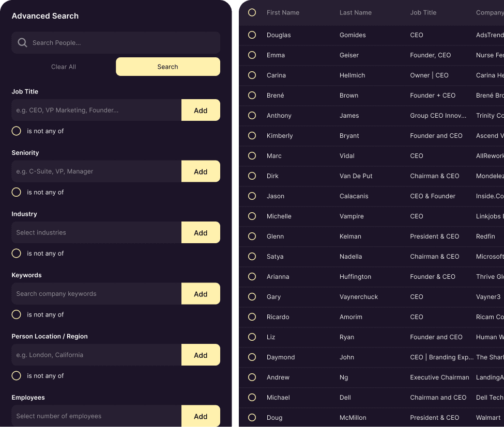This screenshot has height=427, width=504.
Task: Enable 'is not any of' for Keywords
Action: click(16, 314)
